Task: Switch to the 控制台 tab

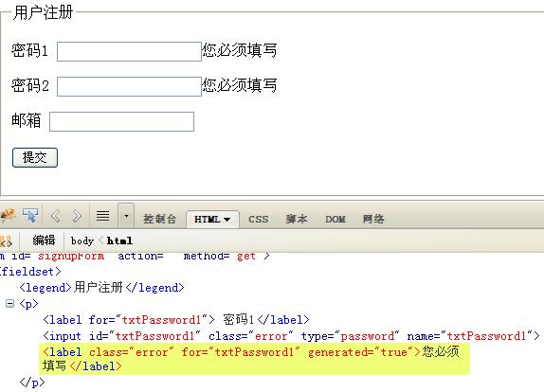Action: coord(160,219)
